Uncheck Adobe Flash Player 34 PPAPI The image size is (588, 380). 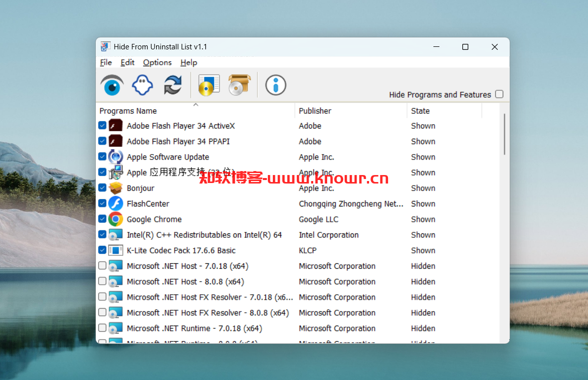(102, 141)
